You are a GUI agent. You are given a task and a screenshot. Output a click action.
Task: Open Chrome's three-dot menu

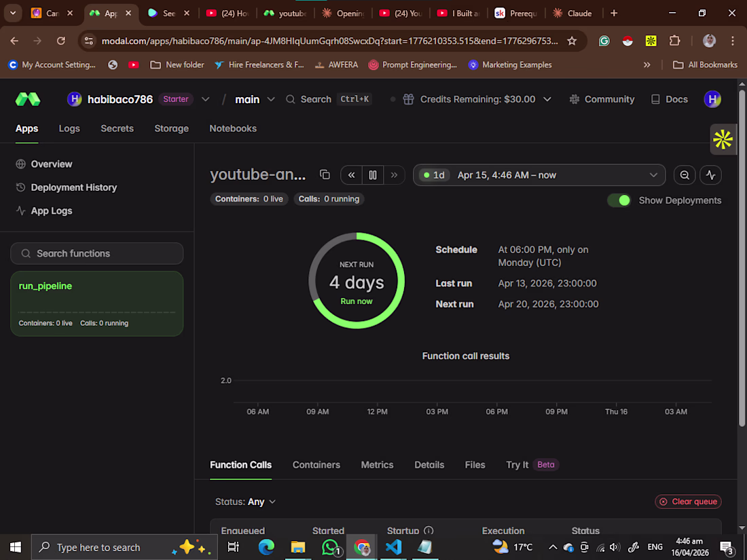733,41
